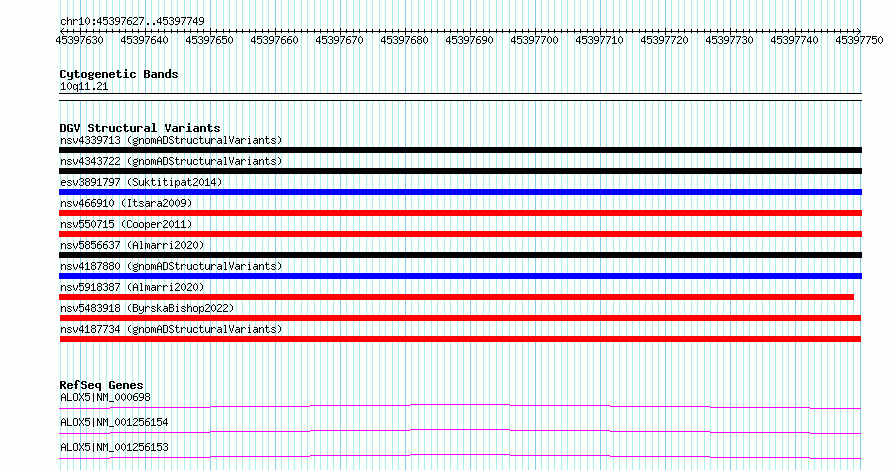Click ruler position 45397660

(274, 40)
